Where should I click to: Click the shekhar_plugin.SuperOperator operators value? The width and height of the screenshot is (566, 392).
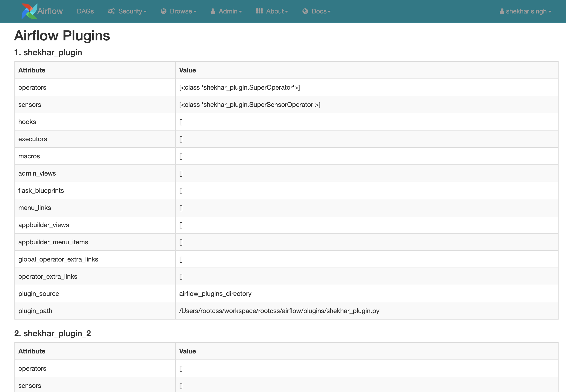tap(239, 88)
